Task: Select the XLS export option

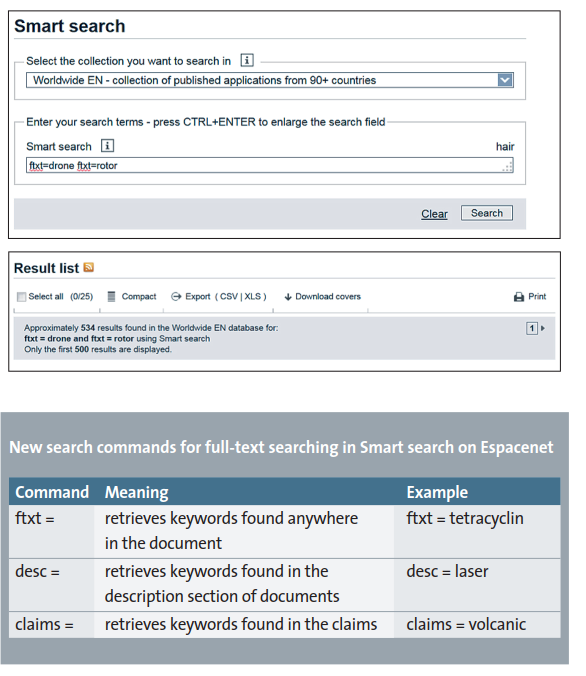Action: (x=253, y=296)
